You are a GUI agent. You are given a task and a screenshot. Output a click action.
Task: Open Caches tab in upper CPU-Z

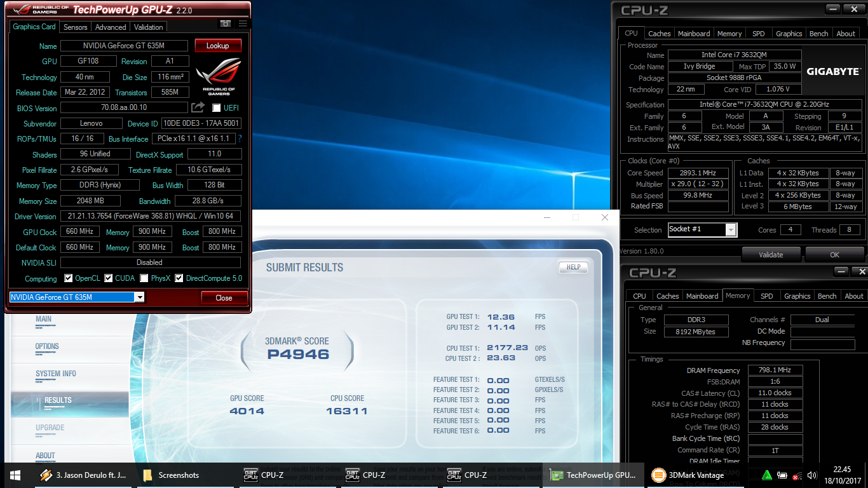point(659,34)
